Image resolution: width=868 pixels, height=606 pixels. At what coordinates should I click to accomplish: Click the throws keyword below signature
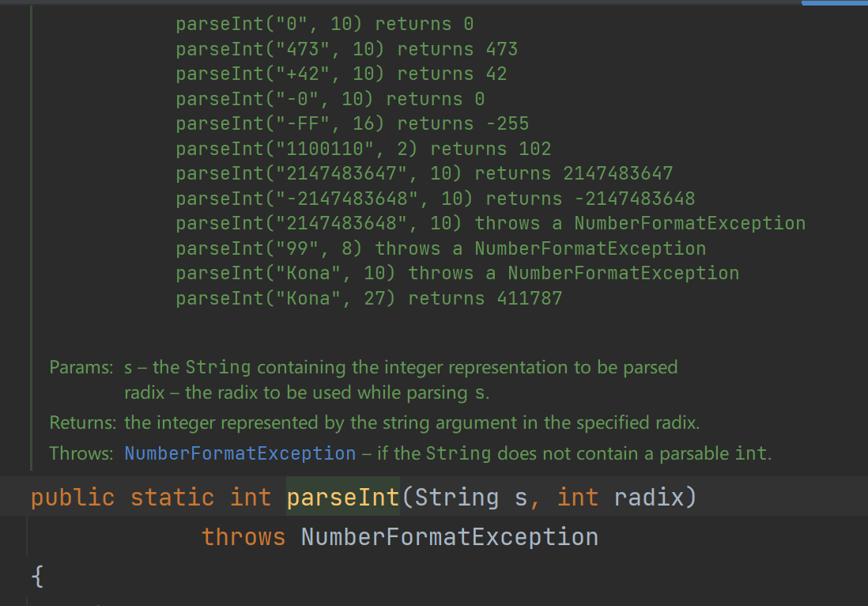point(243,537)
